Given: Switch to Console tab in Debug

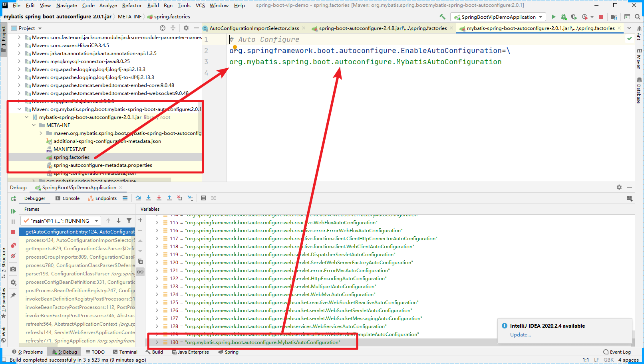Looking at the screenshot, I should tap(68, 198).
